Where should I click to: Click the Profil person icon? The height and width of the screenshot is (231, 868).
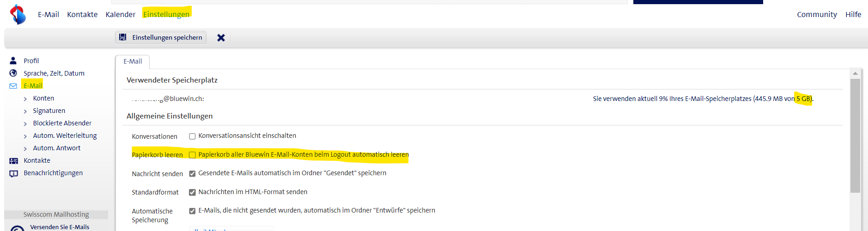13,61
